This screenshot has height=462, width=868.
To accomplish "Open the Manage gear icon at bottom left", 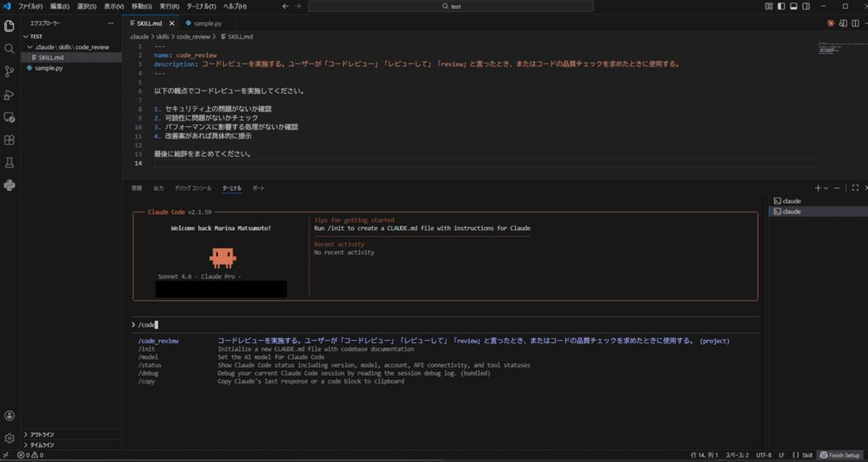I will pyautogui.click(x=9, y=438).
